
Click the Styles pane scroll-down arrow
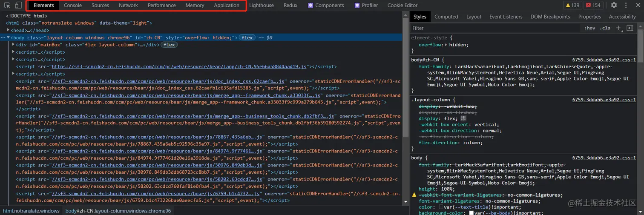coord(641,212)
